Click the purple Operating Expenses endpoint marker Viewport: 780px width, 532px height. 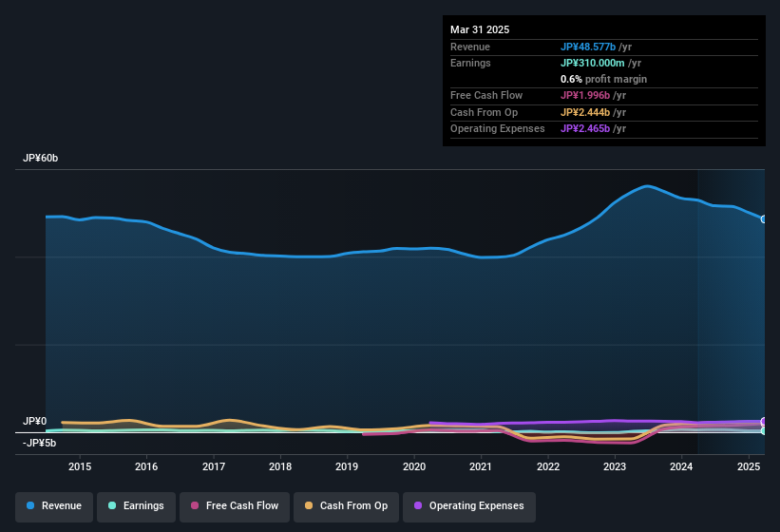pos(764,422)
